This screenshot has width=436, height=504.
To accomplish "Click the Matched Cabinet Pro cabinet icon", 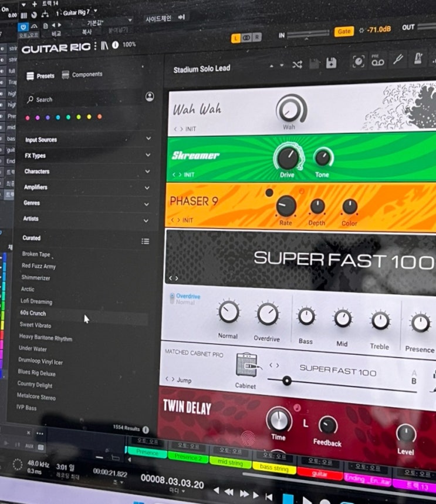I will [x=246, y=365].
